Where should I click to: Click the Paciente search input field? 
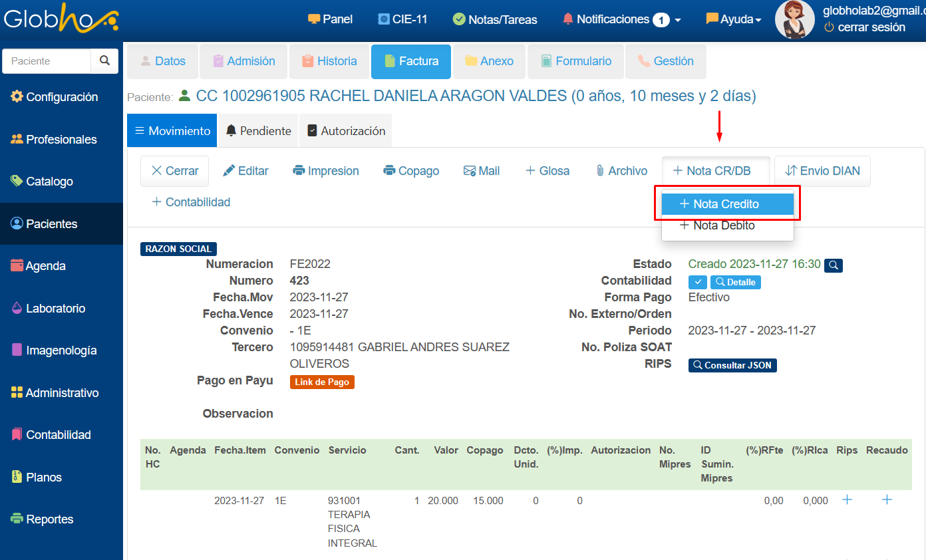[x=47, y=61]
